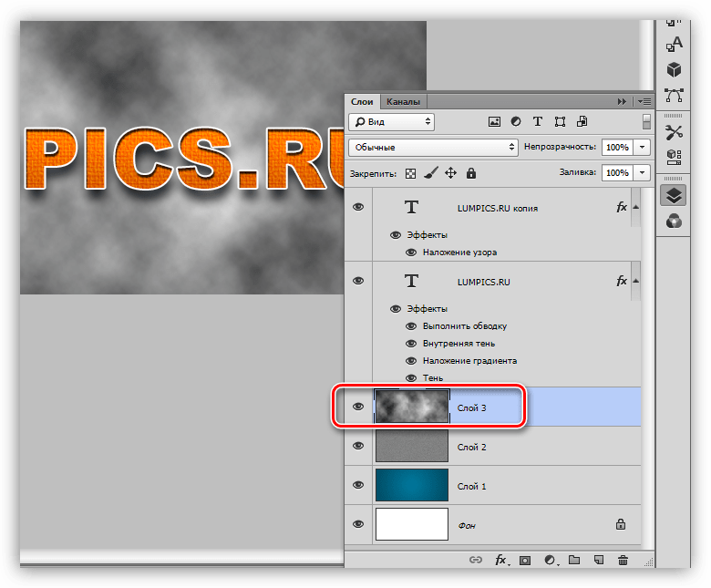The width and height of the screenshot is (711, 588).
Task: Toggle Внутренняя тень effect visibility
Action: [x=411, y=344]
